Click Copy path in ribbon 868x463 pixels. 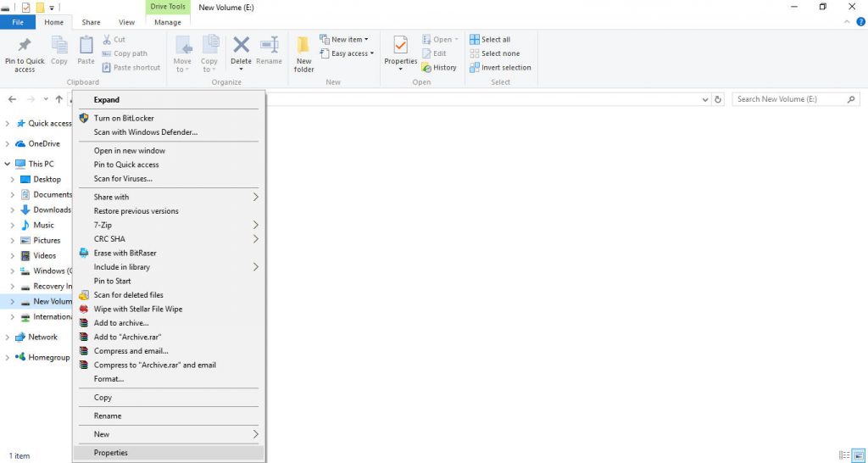point(125,53)
